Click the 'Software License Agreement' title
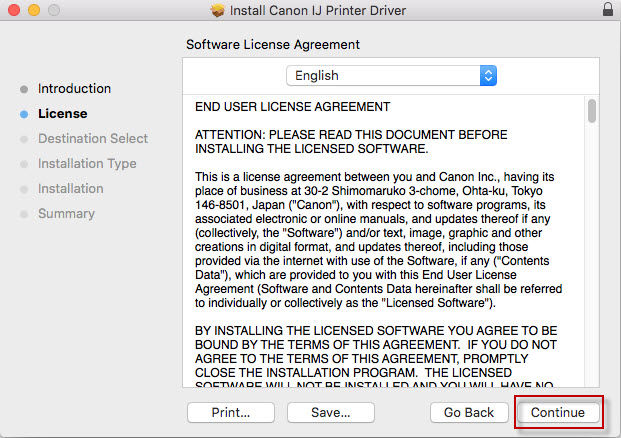This screenshot has width=621, height=438. 273,44
